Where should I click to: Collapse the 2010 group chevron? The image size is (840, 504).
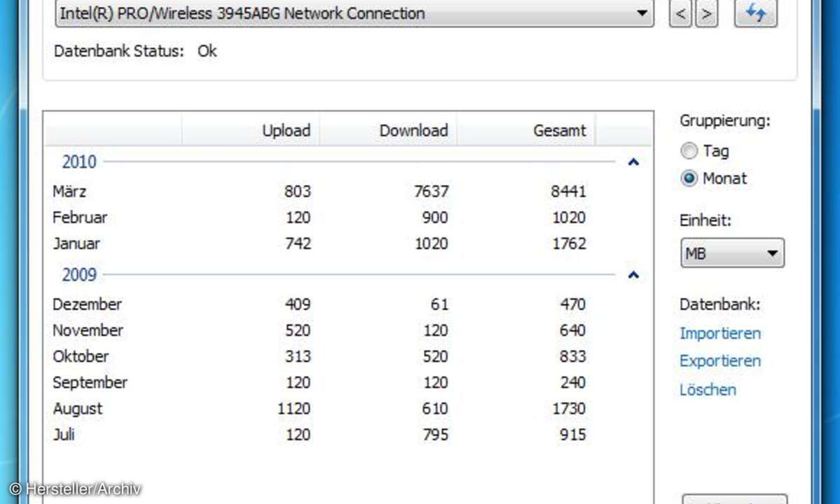633,162
